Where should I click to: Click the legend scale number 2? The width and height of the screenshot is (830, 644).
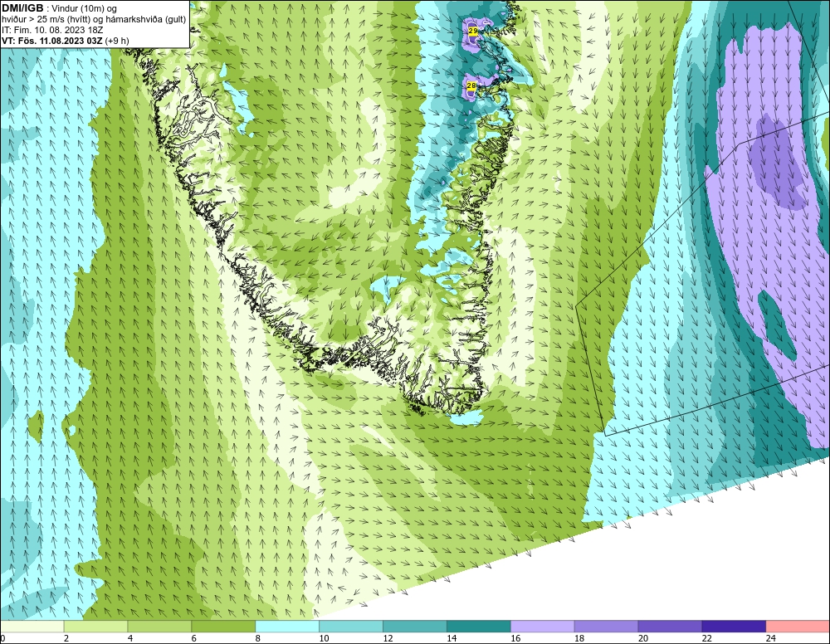[x=66, y=638]
